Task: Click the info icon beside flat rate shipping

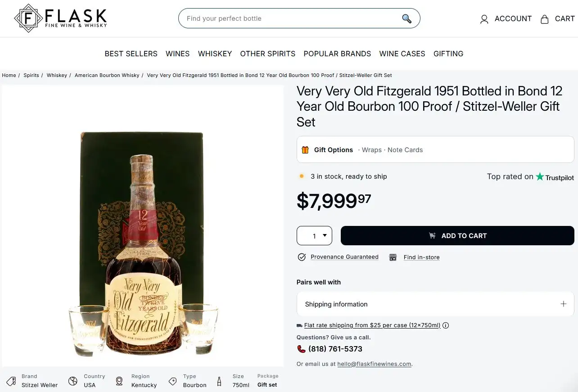Action: [x=446, y=325]
